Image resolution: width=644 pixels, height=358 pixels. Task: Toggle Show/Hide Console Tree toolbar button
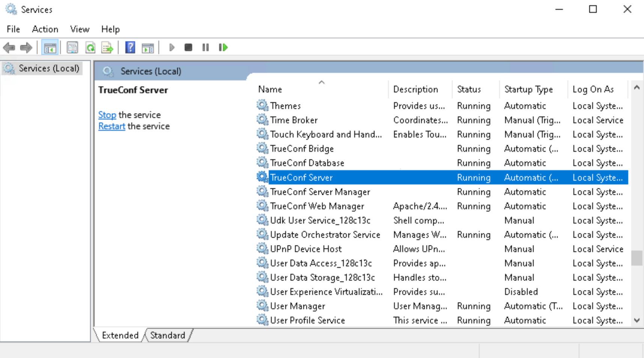click(x=50, y=48)
